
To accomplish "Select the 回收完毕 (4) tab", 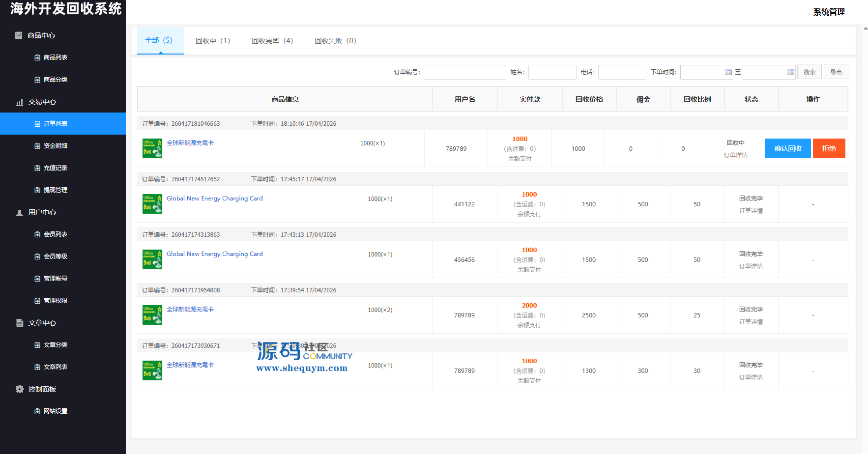I will click(x=272, y=41).
